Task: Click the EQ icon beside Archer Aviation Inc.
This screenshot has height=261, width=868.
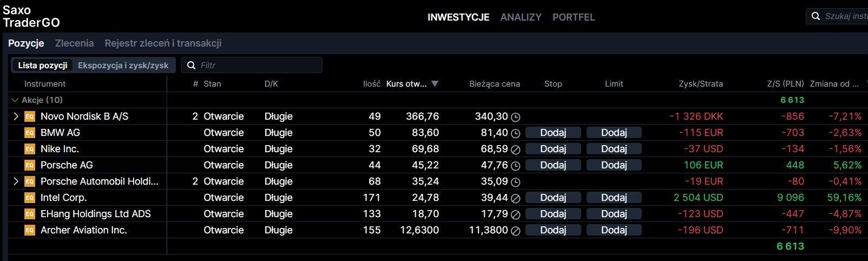Action: (30, 230)
